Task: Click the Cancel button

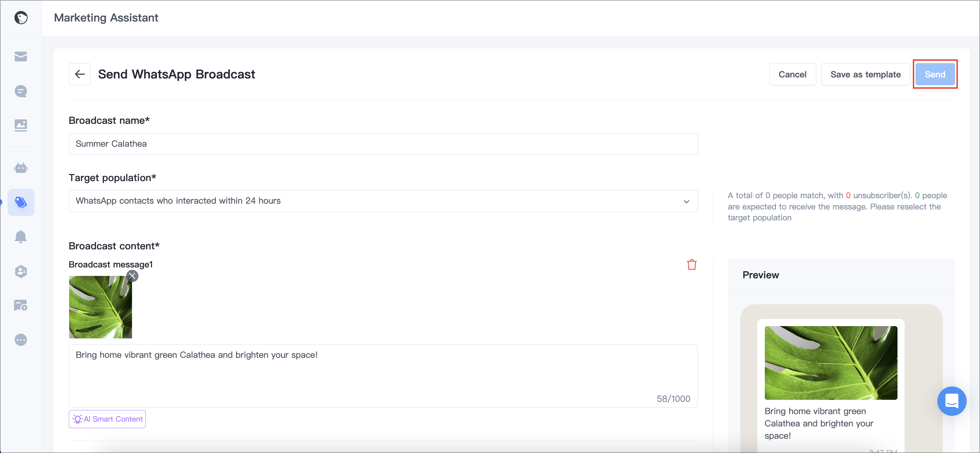Action: click(x=792, y=74)
